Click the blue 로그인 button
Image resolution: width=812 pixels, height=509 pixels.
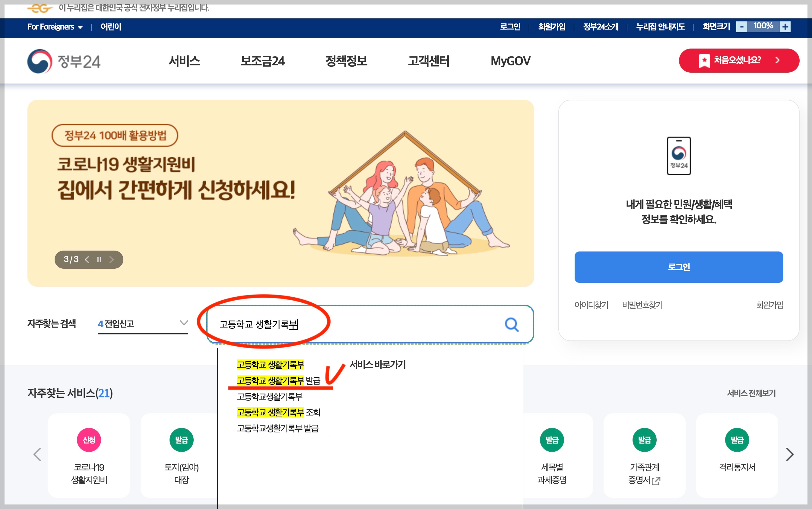[x=679, y=267]
